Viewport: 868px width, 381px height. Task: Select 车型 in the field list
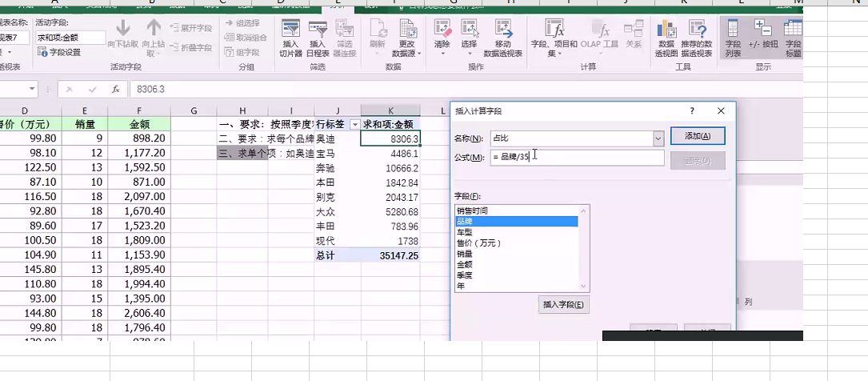point(517,232)
